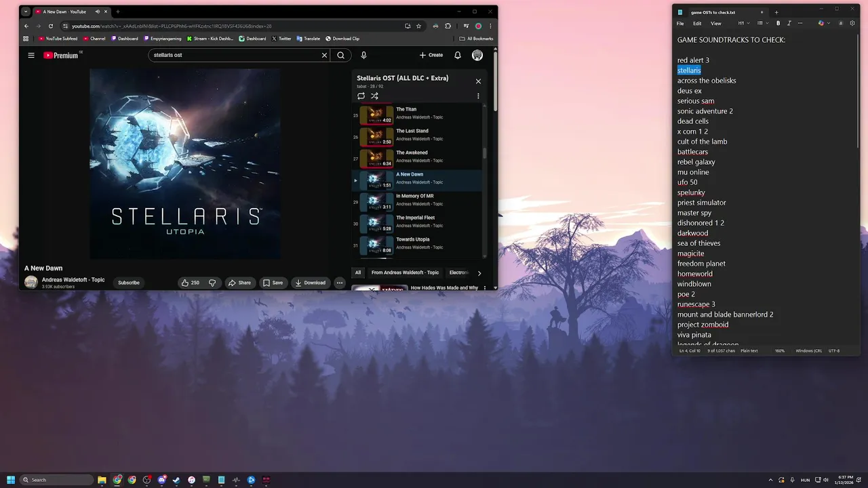Open the Copilot dropdown in Notepad

tap(824, 23)
